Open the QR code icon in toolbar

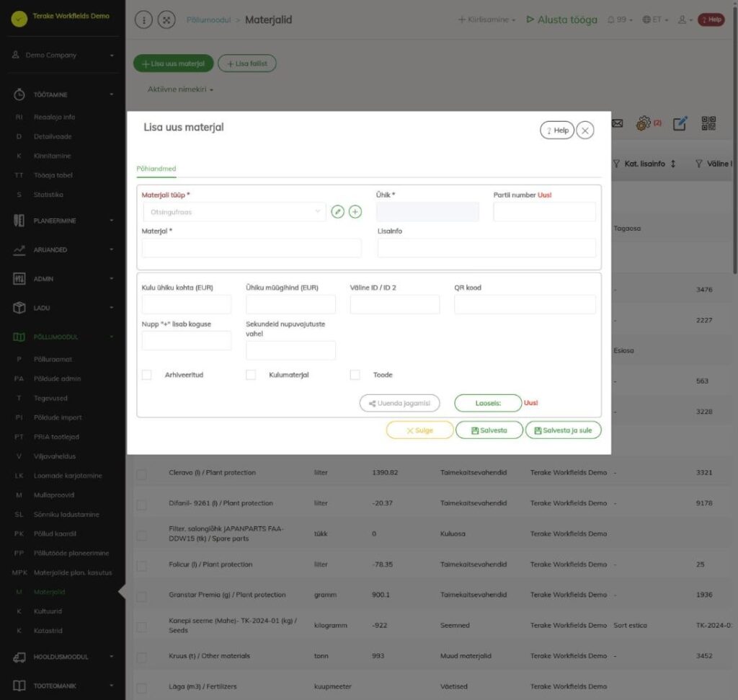coord(708,123)
